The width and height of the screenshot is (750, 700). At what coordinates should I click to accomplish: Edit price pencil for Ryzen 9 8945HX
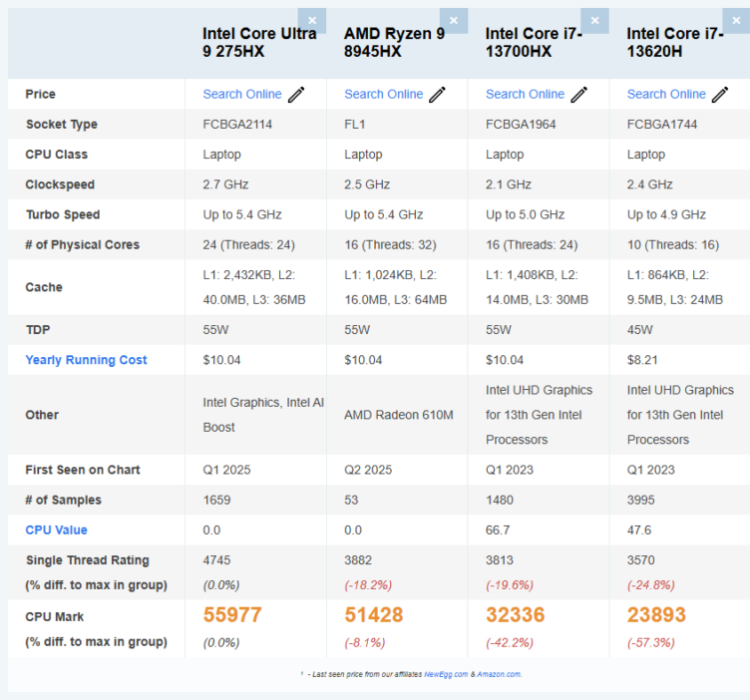click(437, 95)
